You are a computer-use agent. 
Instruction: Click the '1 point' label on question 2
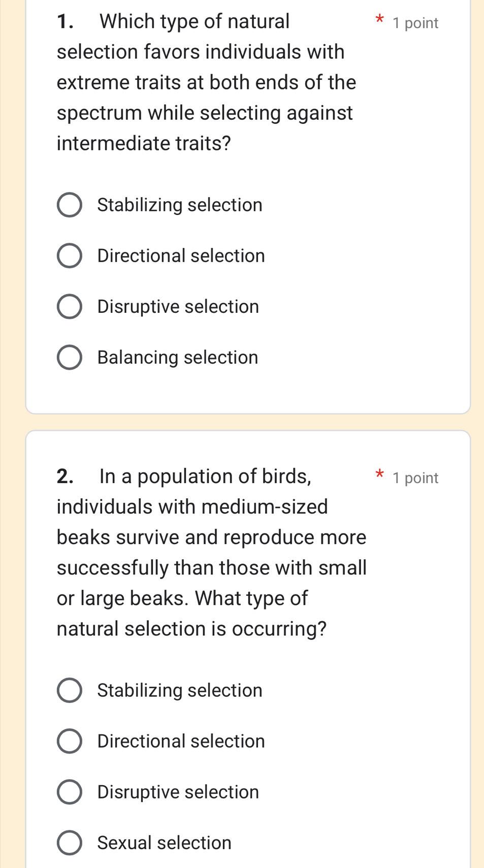pyautogui.click(x=415, y=477)
